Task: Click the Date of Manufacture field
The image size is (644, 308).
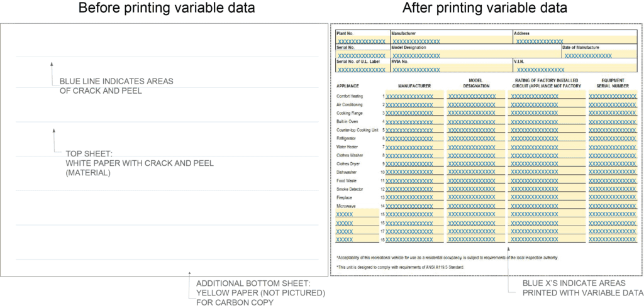Action: point(598,55)
